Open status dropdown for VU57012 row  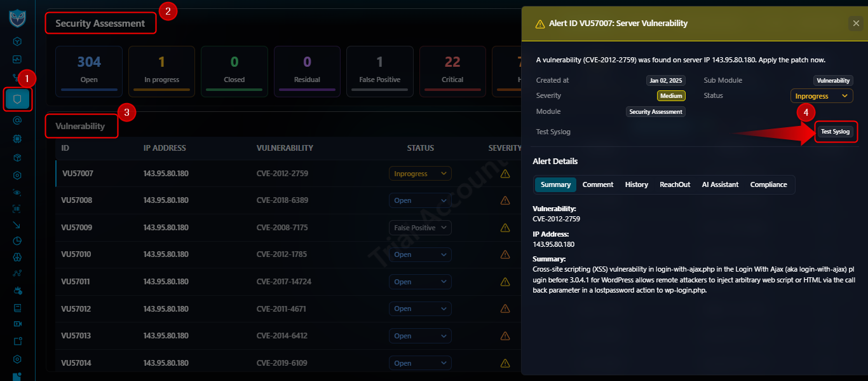[x=420, y=308]
